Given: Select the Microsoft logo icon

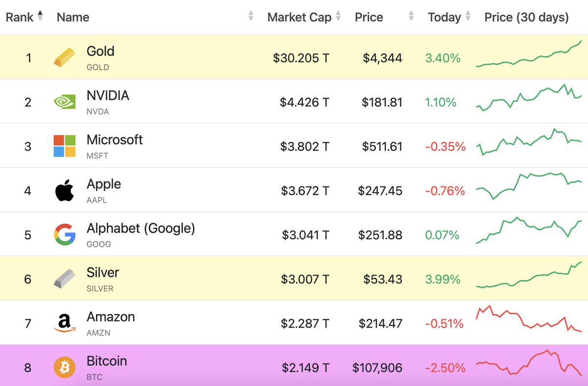Looking at the screenshot, I should (64, 146).
